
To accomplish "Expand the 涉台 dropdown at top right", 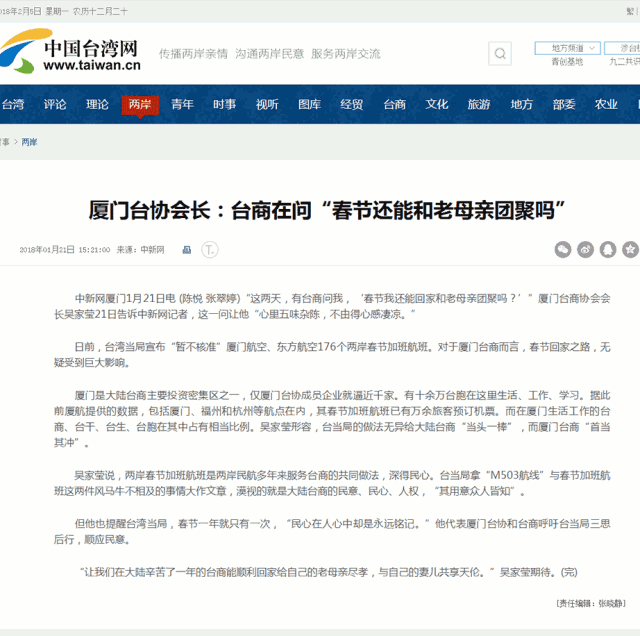I will [x=625, y=47].
